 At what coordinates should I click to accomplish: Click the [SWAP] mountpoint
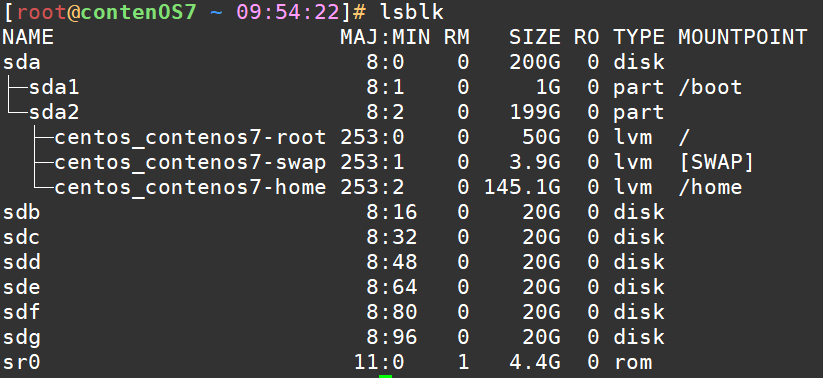coord(716,162)
